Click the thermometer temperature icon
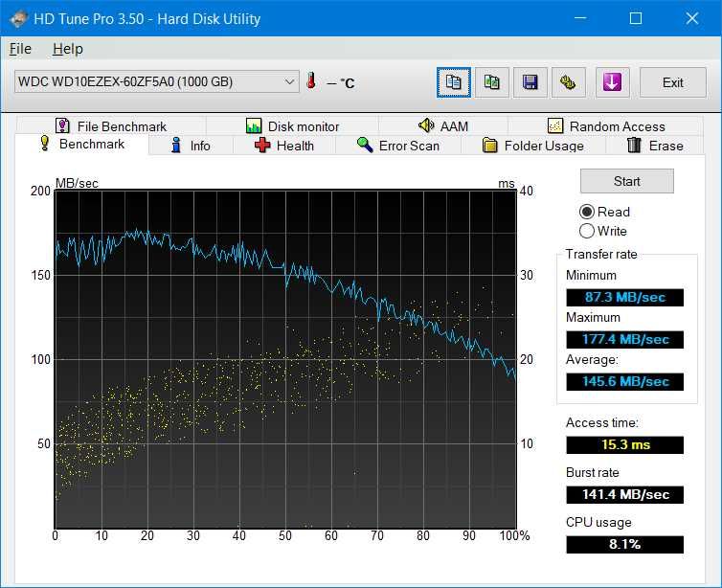This screenshot has width=722, height=588. pyautogui.click(x=311, y=82)
